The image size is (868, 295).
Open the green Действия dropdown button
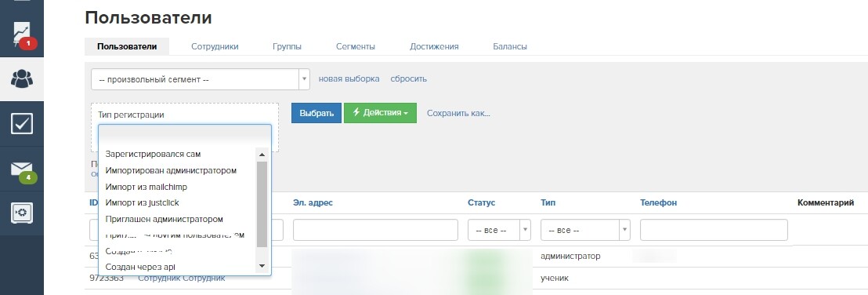tap(380, 113)
